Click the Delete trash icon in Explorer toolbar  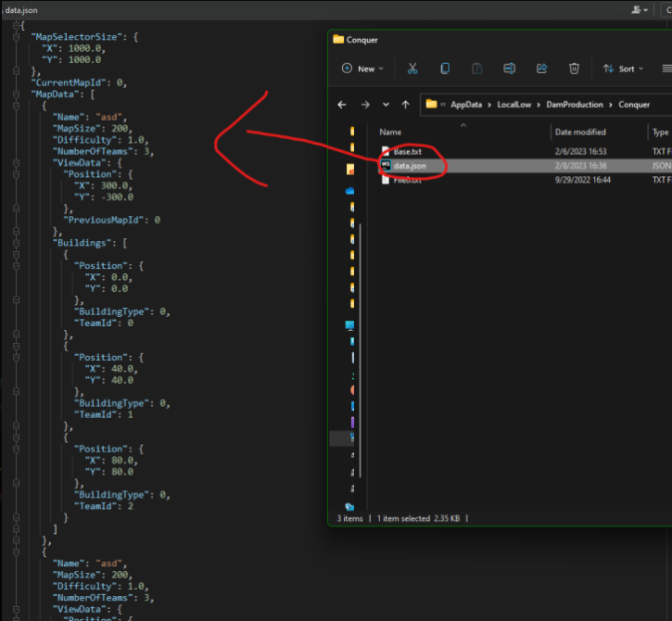574,69
